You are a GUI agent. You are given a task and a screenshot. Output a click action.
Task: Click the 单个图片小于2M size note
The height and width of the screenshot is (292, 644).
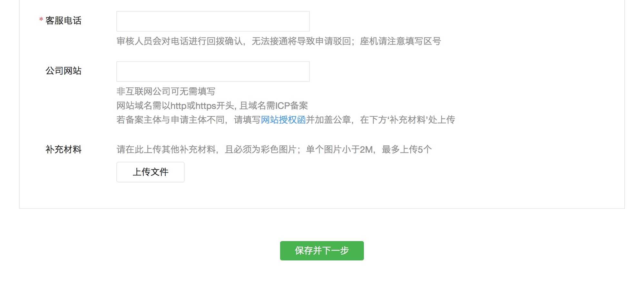point(339,150)
